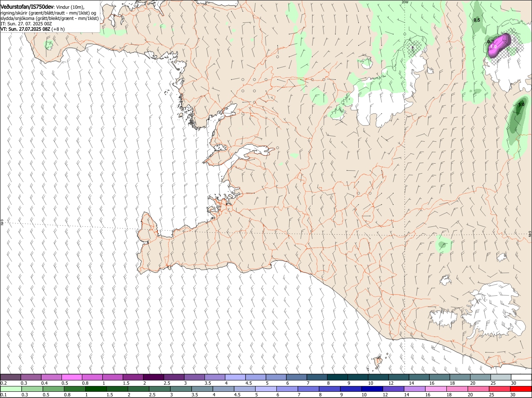Pick the dark teal swatch above purple-scale label 9
532x398 pixels.
tap(358, 377)
